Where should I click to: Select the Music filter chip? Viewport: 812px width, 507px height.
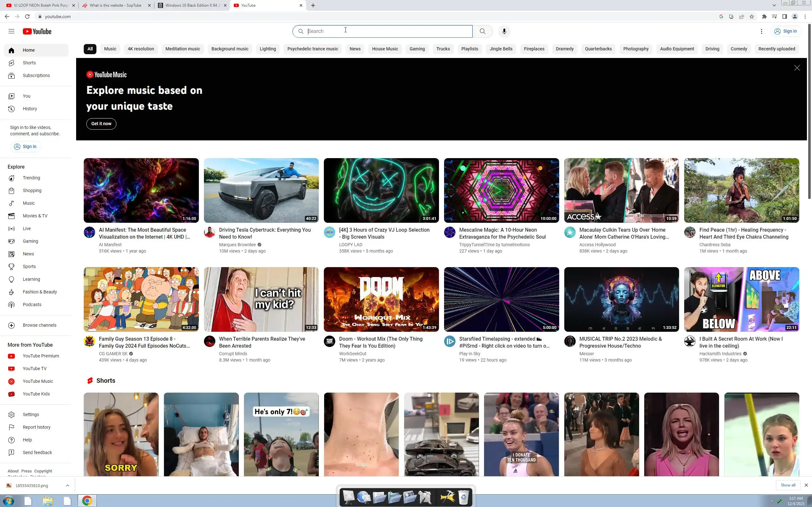(x=110, y=49)
